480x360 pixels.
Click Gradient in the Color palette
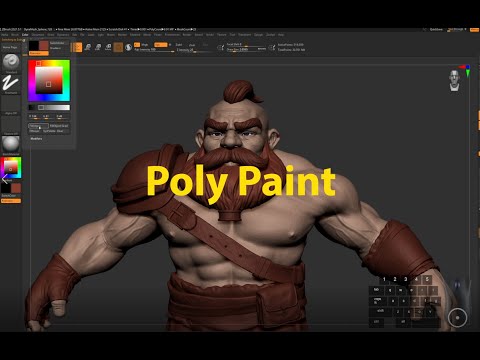pos(56,48)
